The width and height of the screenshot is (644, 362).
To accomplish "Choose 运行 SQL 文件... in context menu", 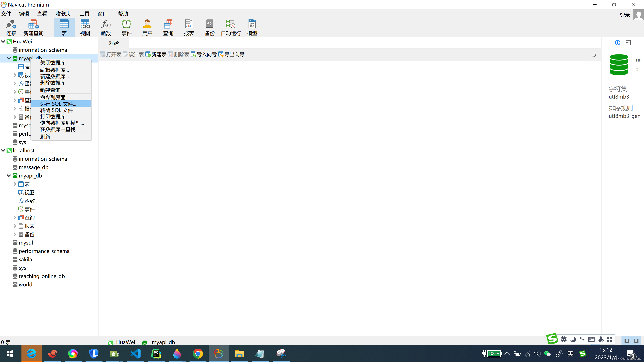I will [x=61, y=104].
